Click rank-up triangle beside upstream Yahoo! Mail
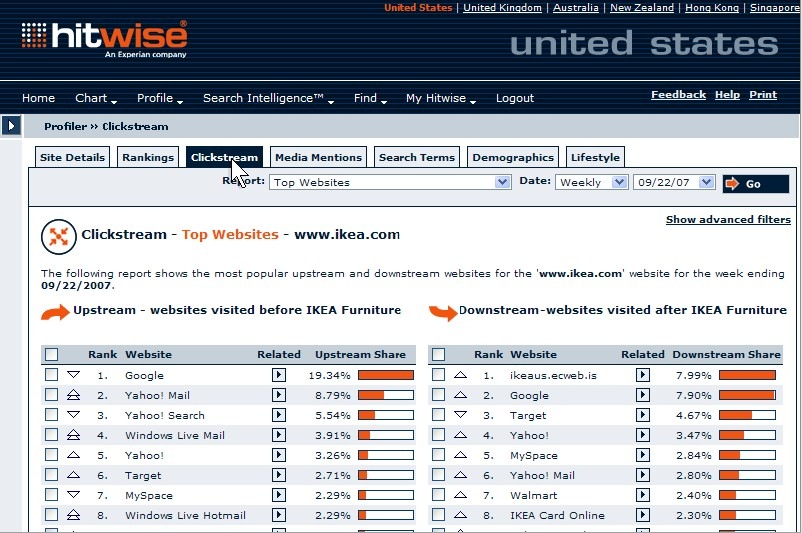 (74, 394)
